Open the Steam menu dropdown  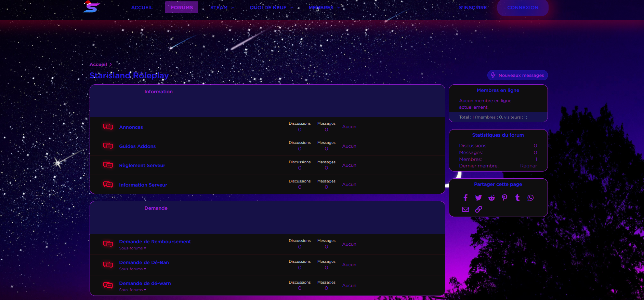coord(222,8)
